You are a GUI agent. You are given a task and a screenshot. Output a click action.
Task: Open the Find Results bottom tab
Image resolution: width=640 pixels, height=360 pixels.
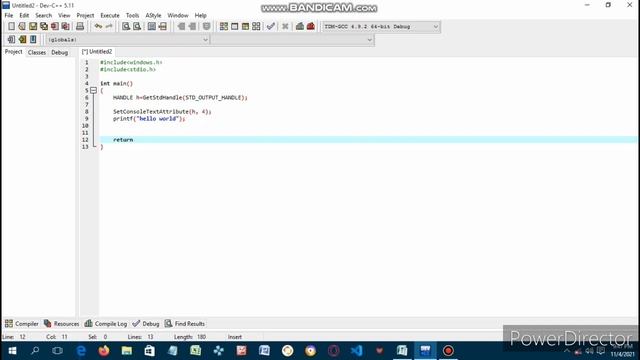[184, 323]
